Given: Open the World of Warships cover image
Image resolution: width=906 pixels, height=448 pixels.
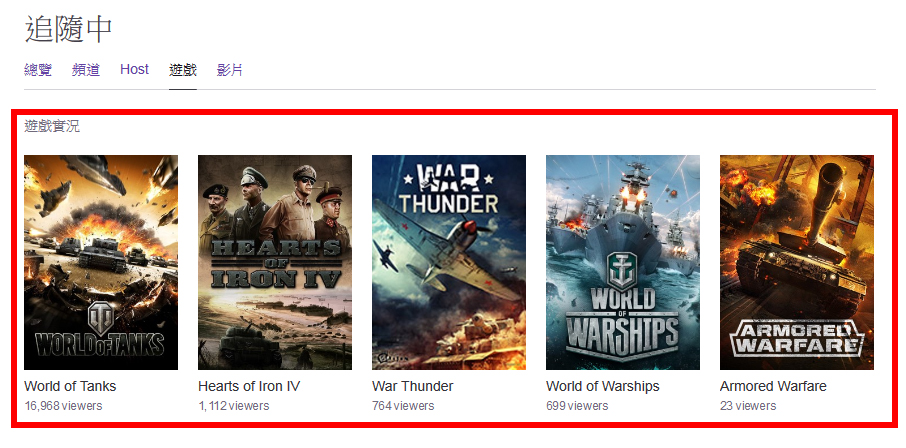Looking at the screenshot, I should (623, 262).
